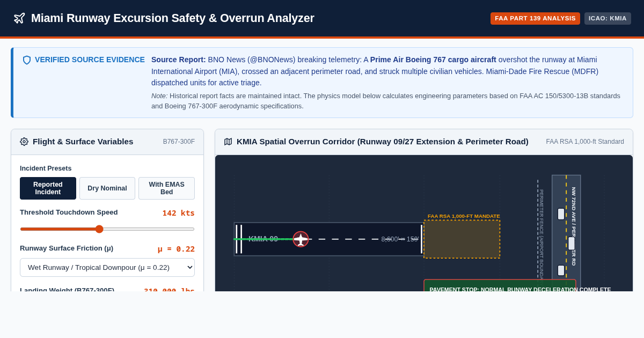The width and height of the screenshot is (644, 338).
Task: Click the FAA RSA 1,000-ft Standard label
Action: [x=585, y=142]
